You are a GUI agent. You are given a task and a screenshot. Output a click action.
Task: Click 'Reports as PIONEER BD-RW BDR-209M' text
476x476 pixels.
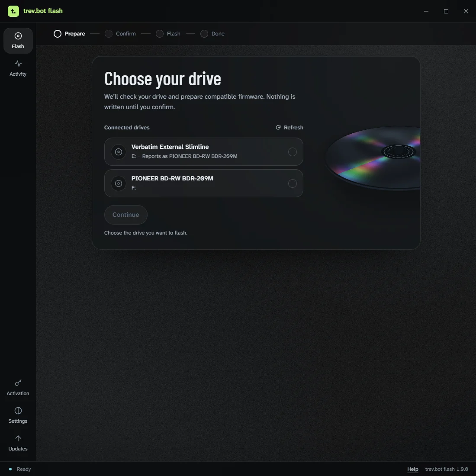point(190,156)
